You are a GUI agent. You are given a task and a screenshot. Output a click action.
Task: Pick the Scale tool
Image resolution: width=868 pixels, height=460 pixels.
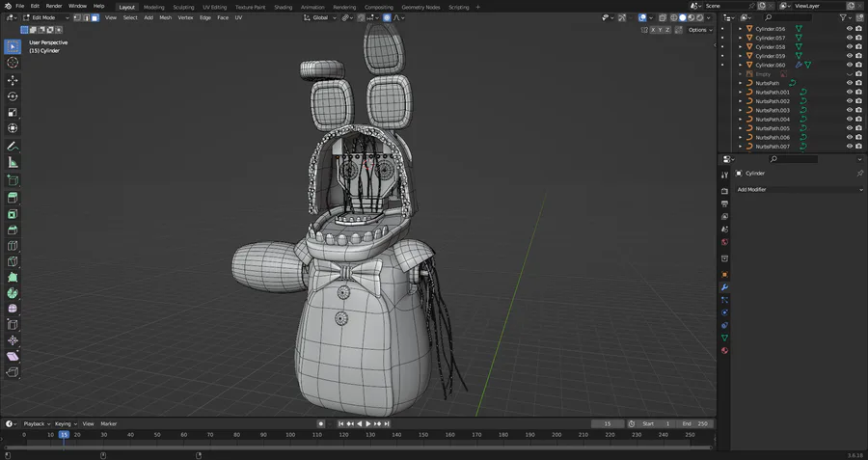13,113
